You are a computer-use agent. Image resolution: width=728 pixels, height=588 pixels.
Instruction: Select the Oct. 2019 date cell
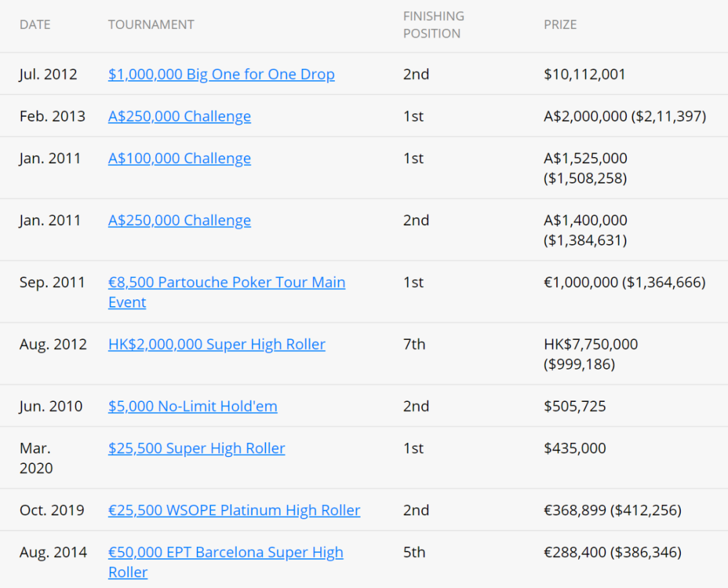click(52, 510)
